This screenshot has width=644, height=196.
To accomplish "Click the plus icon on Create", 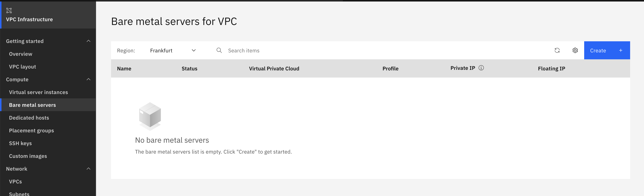I will pos(621,50).
